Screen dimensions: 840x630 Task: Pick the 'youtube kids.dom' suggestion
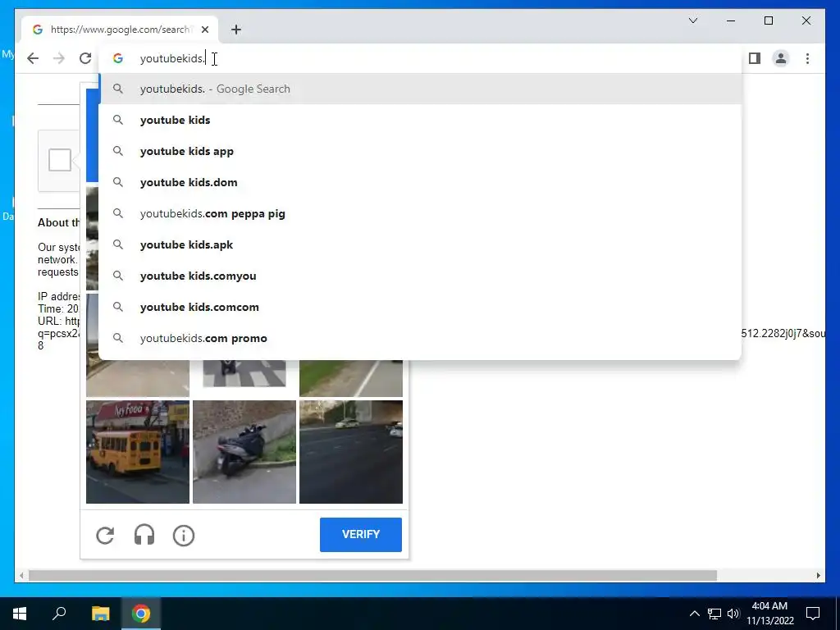pos(421,182)
